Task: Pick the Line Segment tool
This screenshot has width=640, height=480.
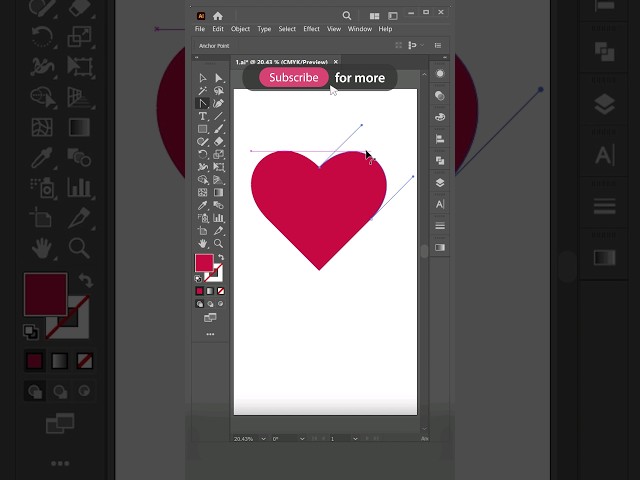Action: [218, 116]
